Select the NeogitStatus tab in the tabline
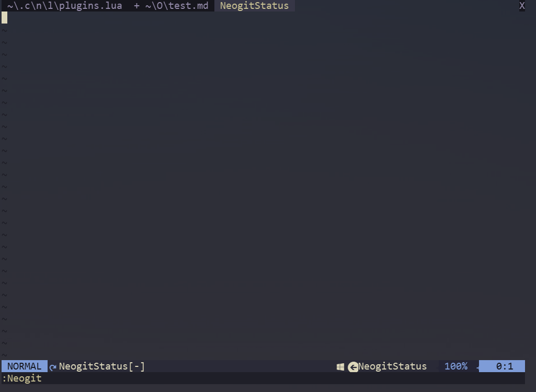 coord(254,6)
